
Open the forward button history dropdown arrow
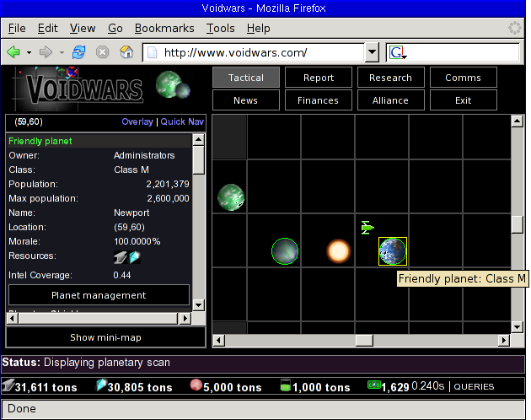[62, 52]
